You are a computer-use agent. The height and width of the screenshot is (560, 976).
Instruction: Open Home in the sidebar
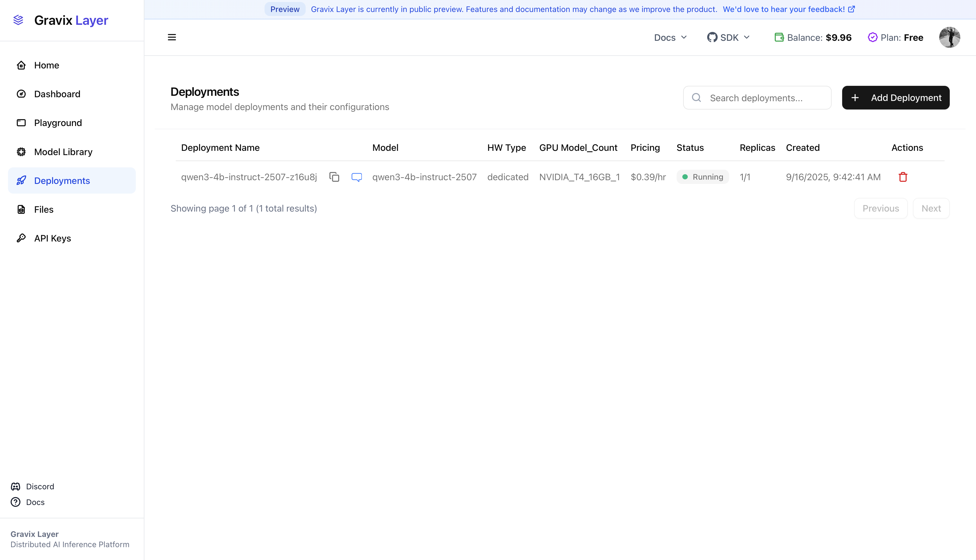[46, 65]
